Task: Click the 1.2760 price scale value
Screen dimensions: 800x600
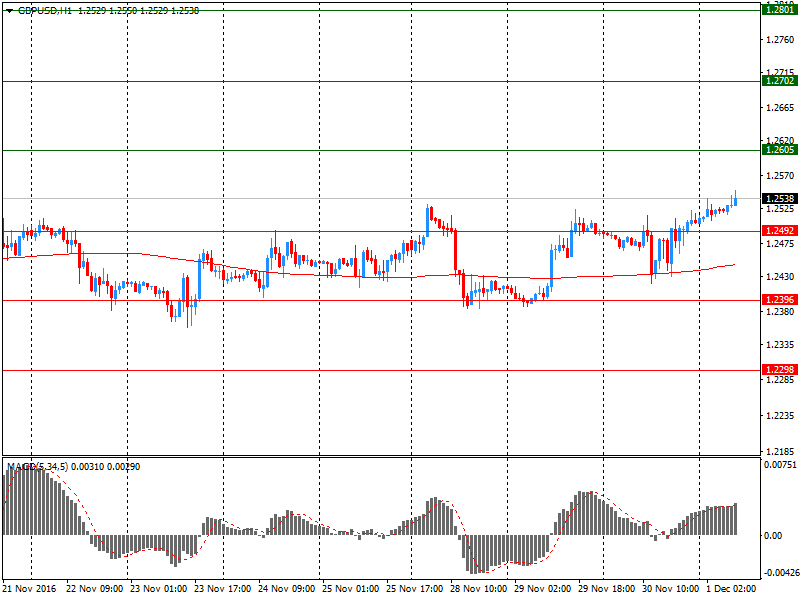Action: coord(780,39)
